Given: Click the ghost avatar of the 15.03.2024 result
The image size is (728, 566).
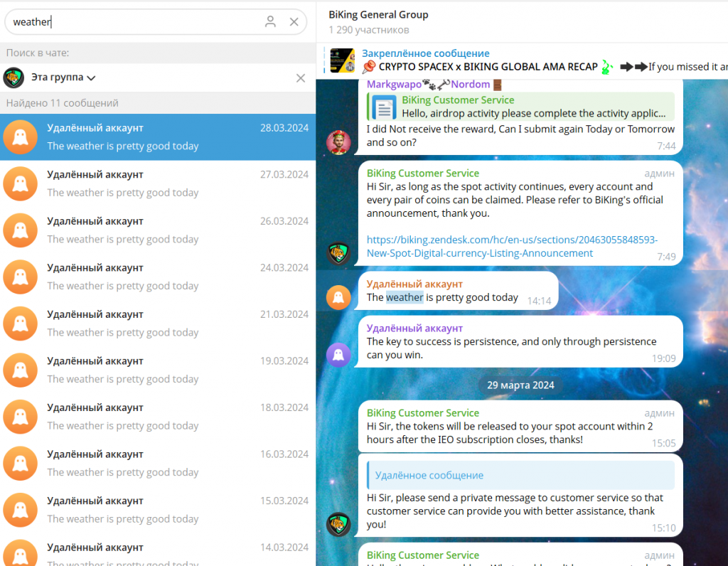Looking at the screenshot, I should point(20,510).
